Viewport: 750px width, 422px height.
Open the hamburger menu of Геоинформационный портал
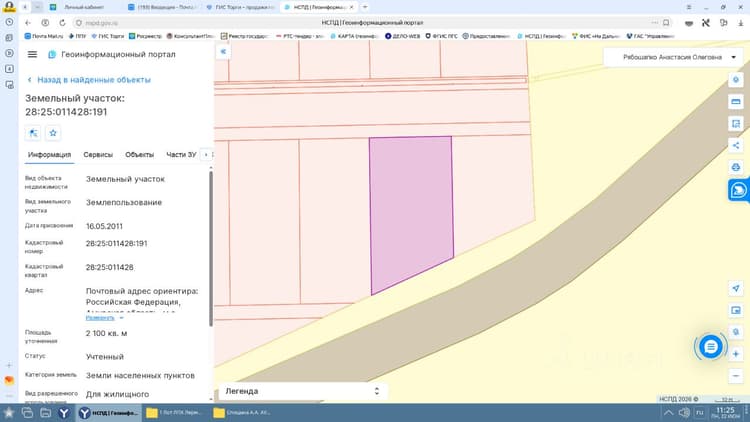(32, 55)
